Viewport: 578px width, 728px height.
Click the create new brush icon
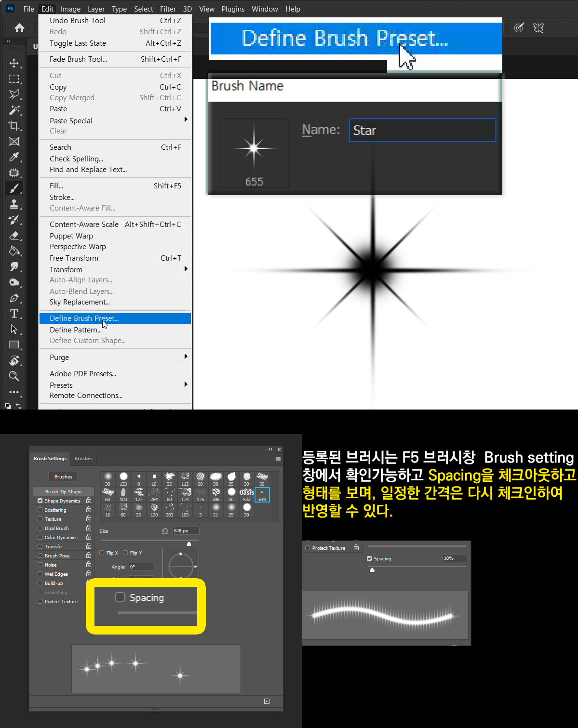pos(267,701)
